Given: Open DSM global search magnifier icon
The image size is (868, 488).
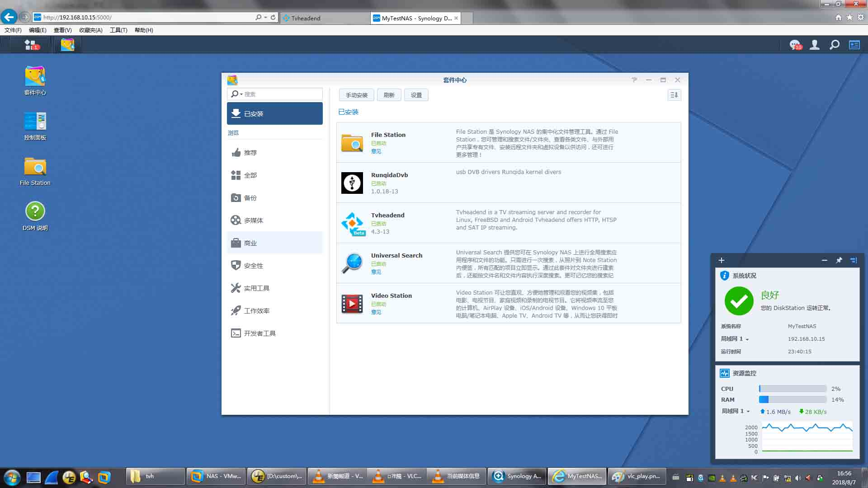Looking at the screenshot, I should pyautogui.click(x=834, y=45).
